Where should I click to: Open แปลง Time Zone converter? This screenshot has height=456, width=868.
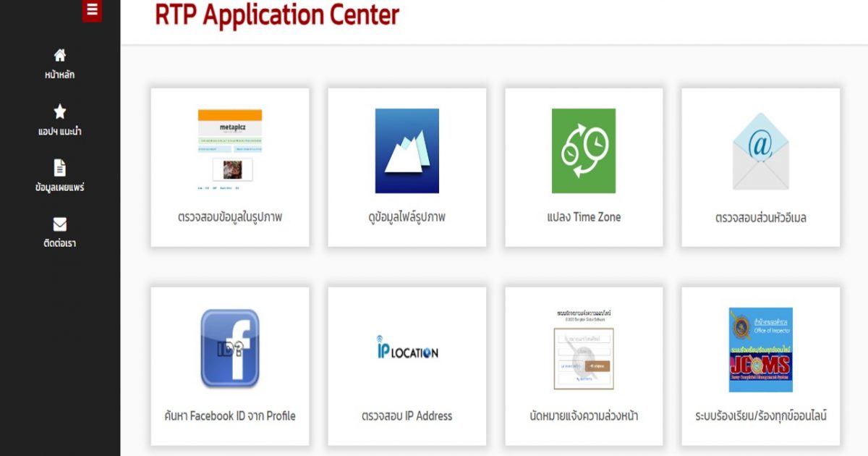pos(583,216)
